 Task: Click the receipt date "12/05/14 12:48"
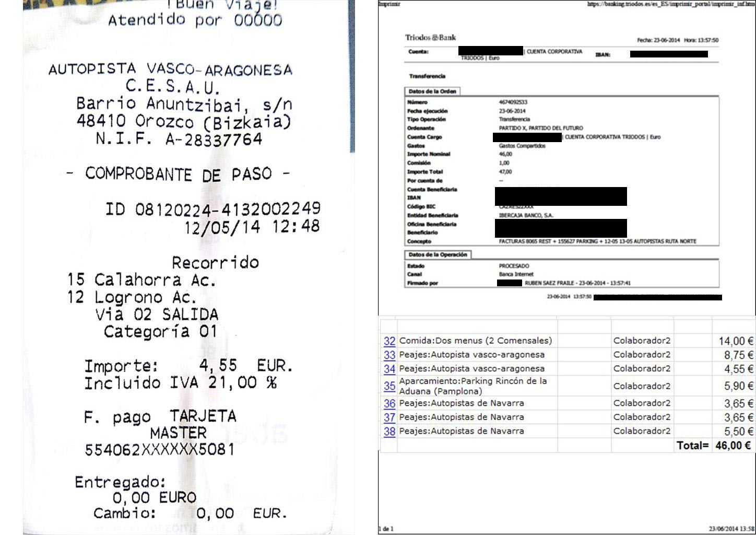[252, 227]
